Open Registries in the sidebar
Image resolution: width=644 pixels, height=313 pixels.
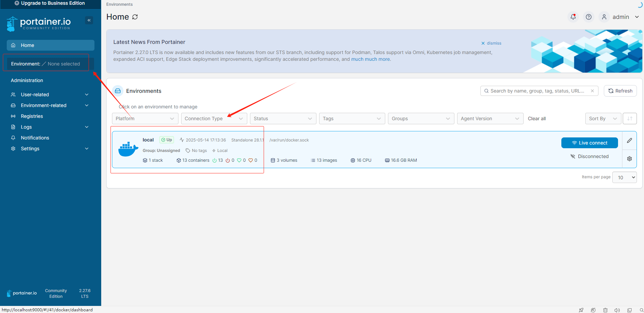pos(50,116)
